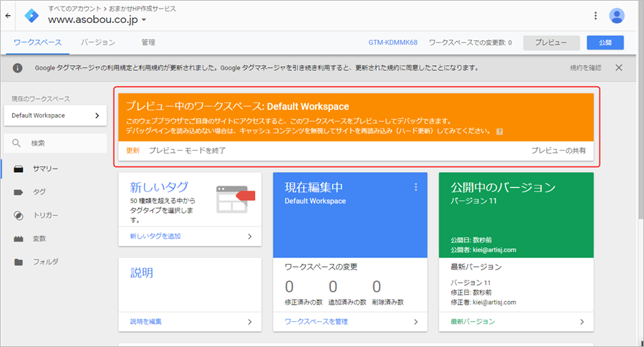
Task: Click the help icon in orange banner
Action: click(x=499, y=132)
